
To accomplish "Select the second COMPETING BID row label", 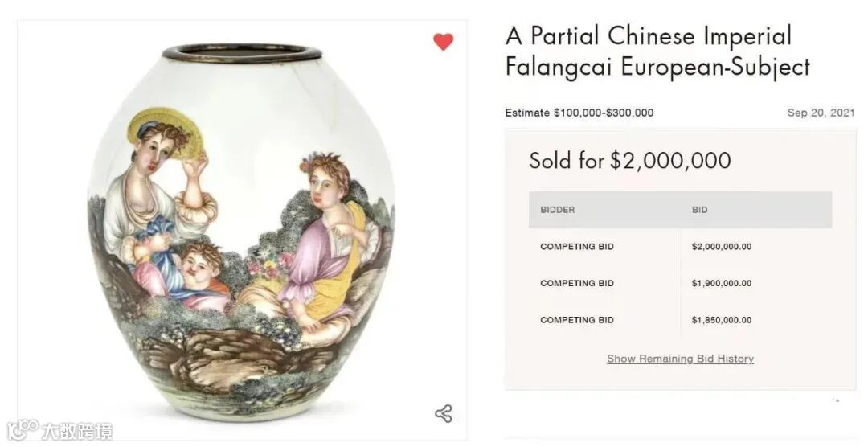I will pos(576,283).
